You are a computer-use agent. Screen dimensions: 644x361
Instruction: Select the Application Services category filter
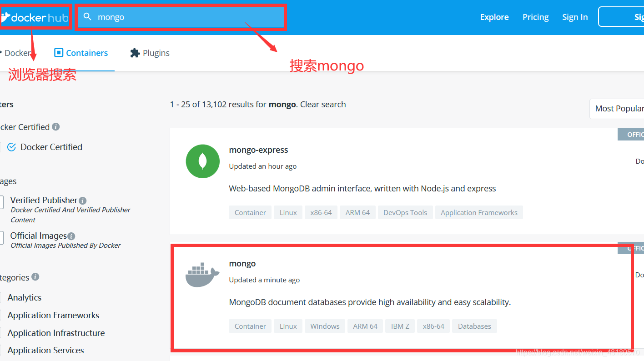click(x=45, y=350)
